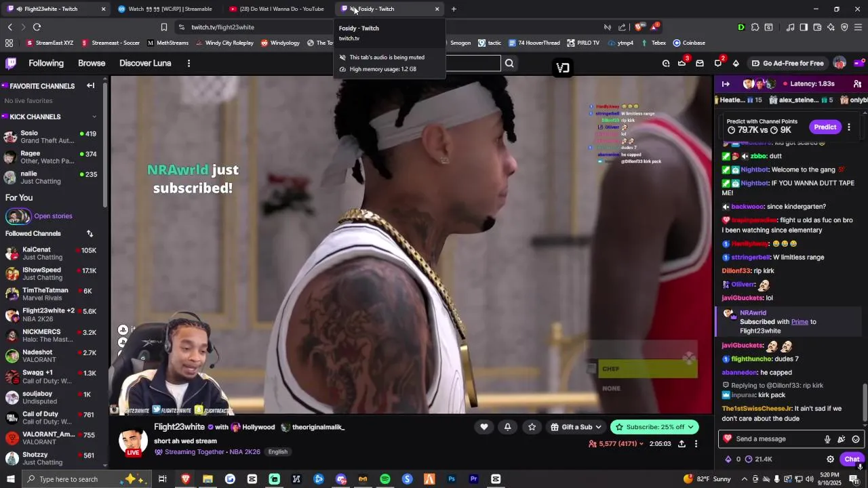Screen dimensions: 868x488
Task: Open chat settings gear icon
Action: click(x=830, y=459)
